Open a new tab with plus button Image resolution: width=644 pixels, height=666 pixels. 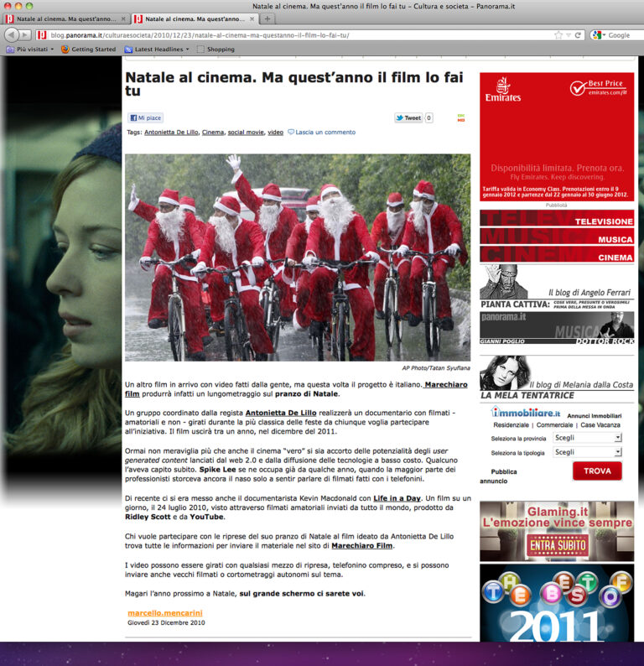point(267,18)
